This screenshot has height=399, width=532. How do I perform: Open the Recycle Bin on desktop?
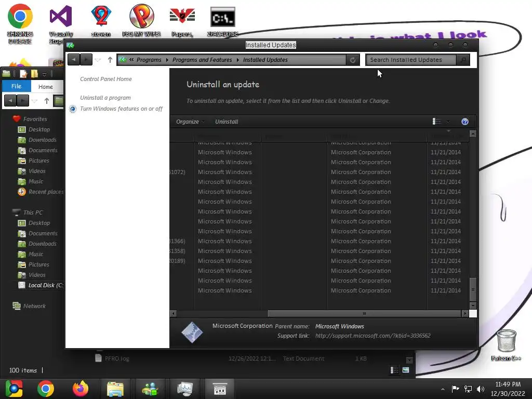506,344
